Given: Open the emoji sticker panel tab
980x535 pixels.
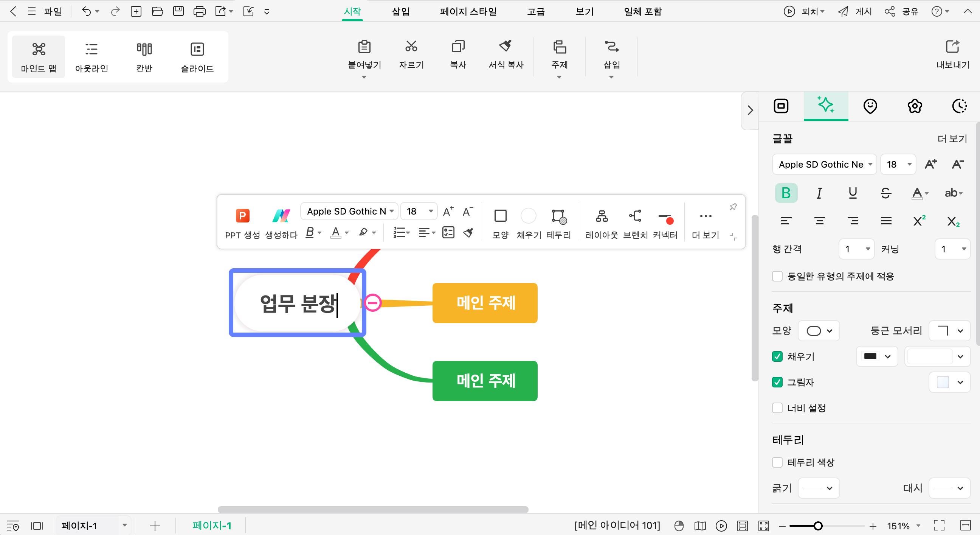Looking at the screenshot, I should [870, 106].
